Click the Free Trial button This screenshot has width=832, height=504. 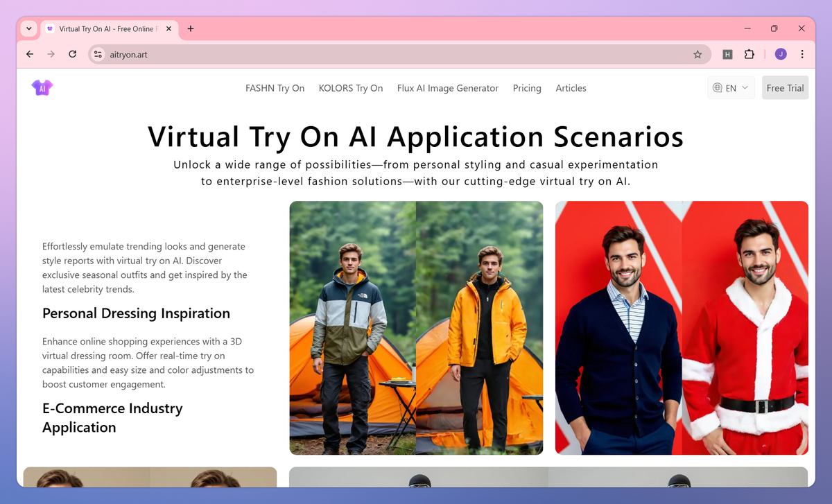[785, 88]
